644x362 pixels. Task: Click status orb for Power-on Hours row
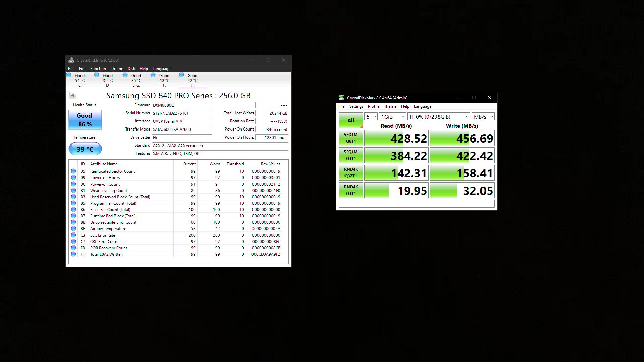(x=73, y=177)
